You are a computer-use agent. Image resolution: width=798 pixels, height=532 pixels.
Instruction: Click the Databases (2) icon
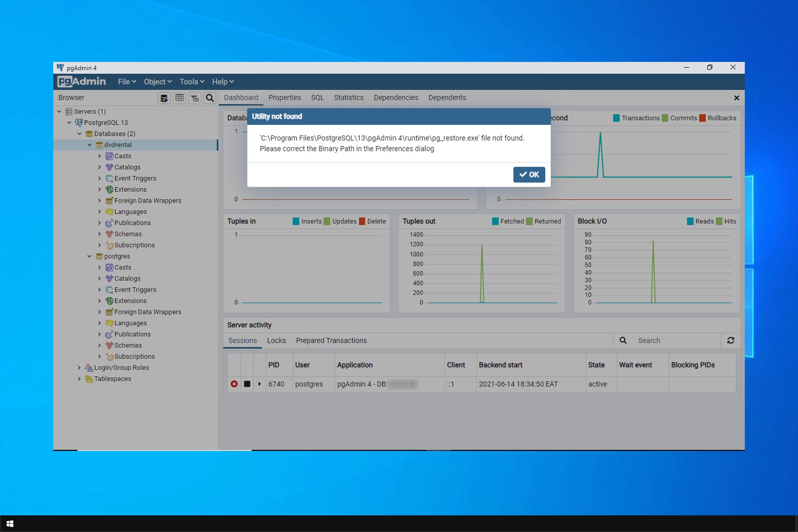click(x=89, y=134)
